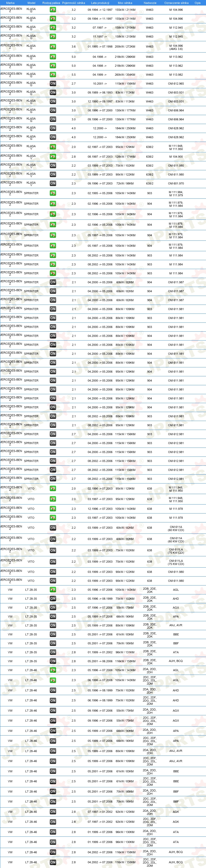Select the engine code 'M 113.982'
The width and height of the screenshot is (206, 868).
tap(176, 75)
